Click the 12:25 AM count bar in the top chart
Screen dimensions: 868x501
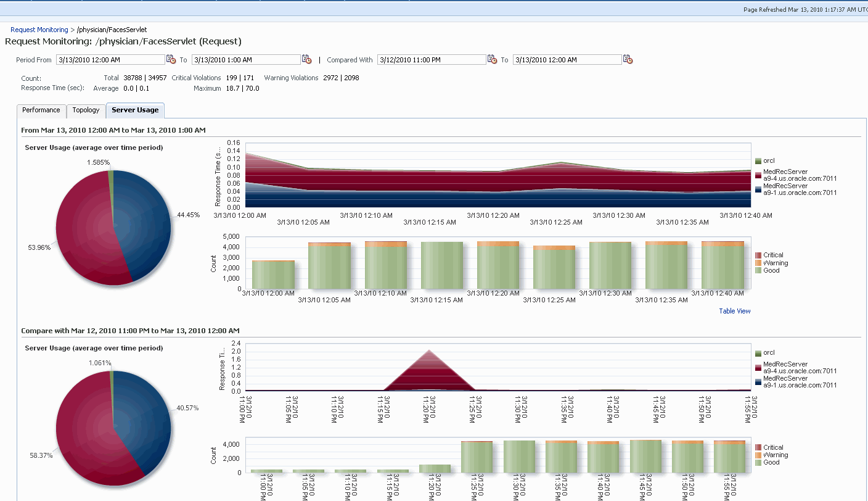click(x=554, y=267)
